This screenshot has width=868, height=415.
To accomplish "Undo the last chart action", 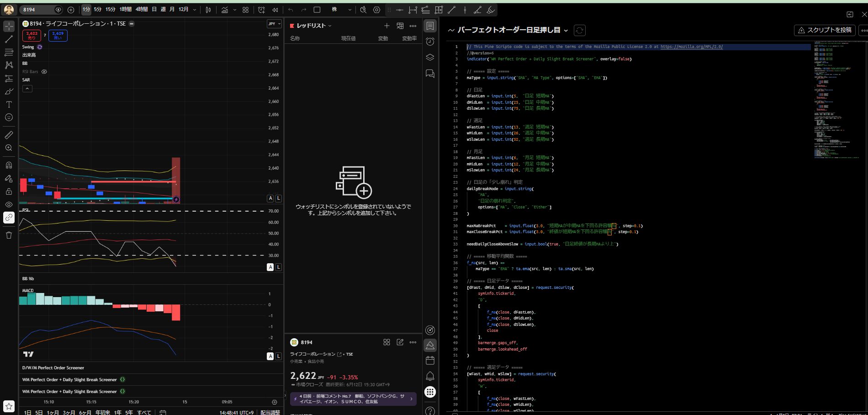I will click(291, 10).
